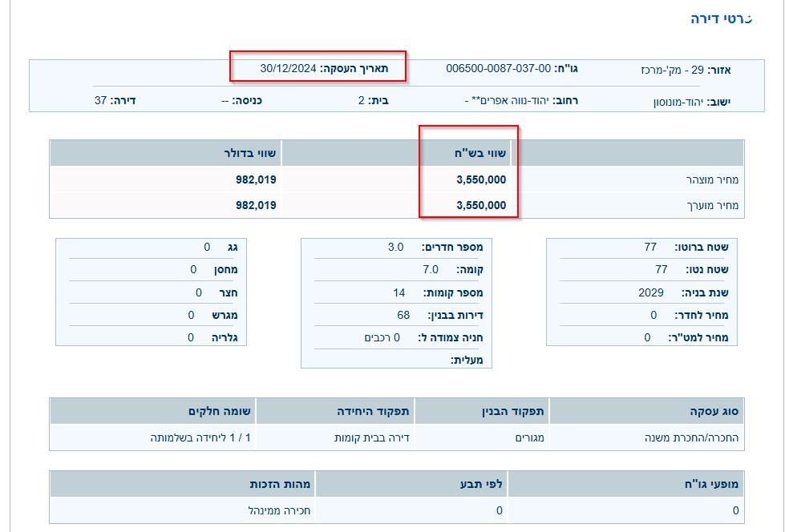
Task: Click the row label 'מחיר מוצהר'
Action: (x=712, y=179)
